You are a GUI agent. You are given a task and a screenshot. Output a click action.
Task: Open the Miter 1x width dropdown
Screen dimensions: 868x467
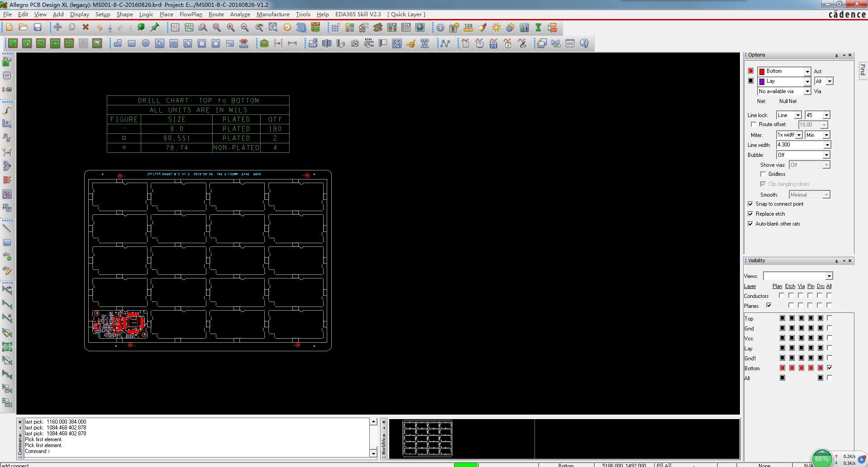tap(799, 135)
